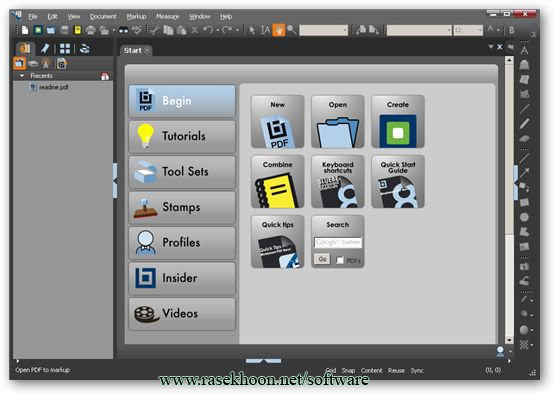The width and height of the screenshot is (554, 394).
Task: Click the Tutorials button
Action: [x=182, y=136]
